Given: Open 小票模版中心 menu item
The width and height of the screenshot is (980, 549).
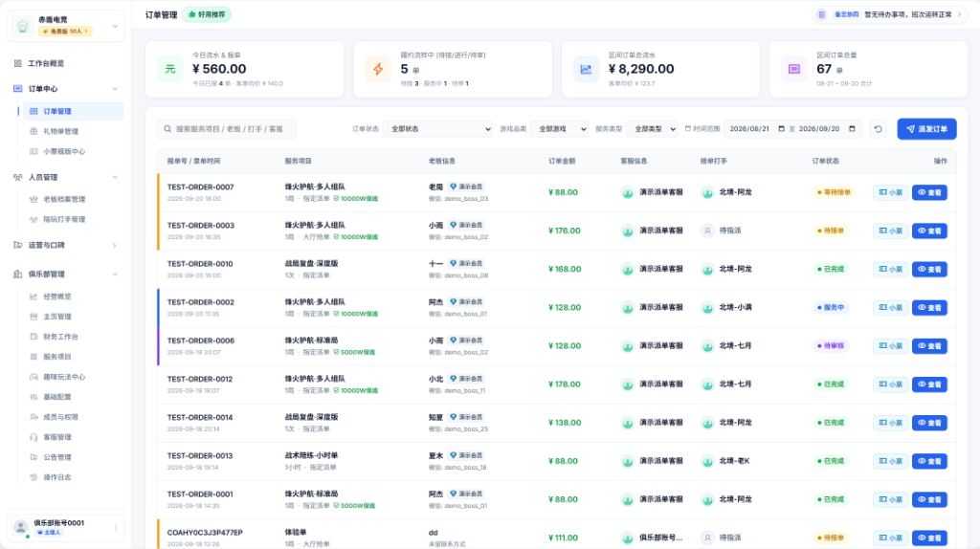Looking at the screenshot, I should 73,151.
